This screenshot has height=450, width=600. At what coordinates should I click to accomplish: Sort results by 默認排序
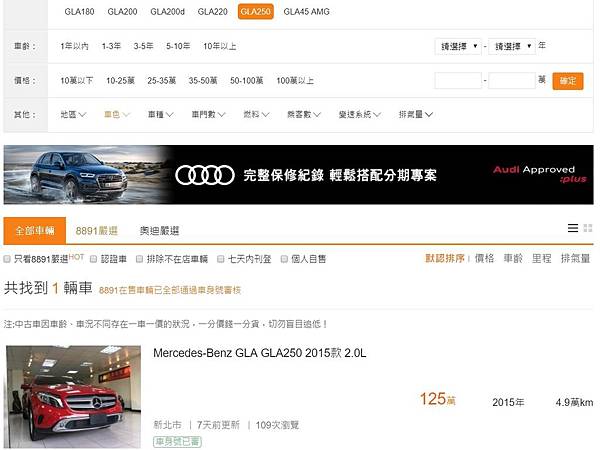click(445, 259)
